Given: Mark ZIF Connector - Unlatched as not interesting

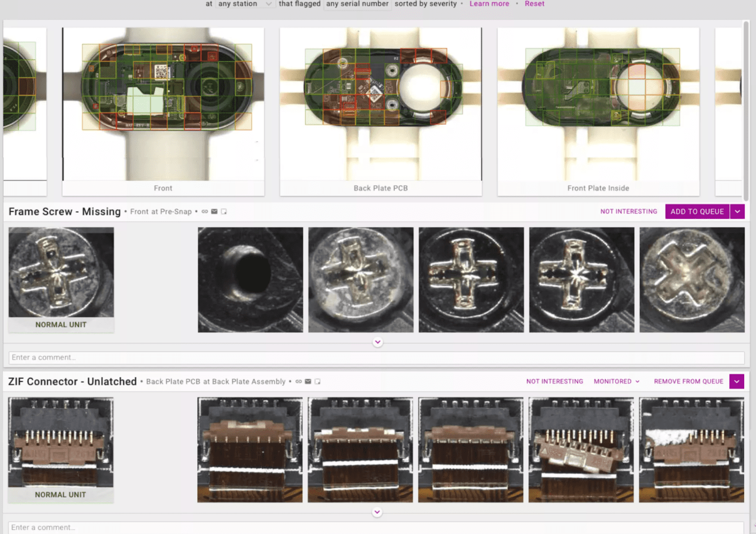Looking at the screenshot, I should [555, 381].
